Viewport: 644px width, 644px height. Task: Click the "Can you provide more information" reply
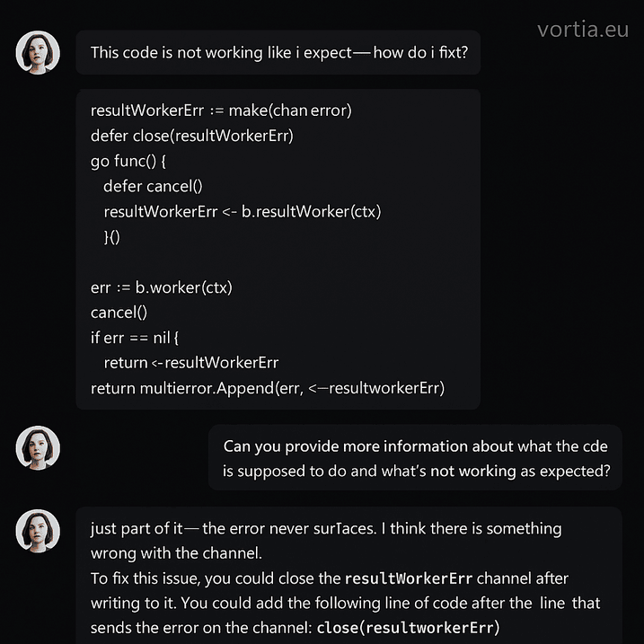tap(417, 458)
